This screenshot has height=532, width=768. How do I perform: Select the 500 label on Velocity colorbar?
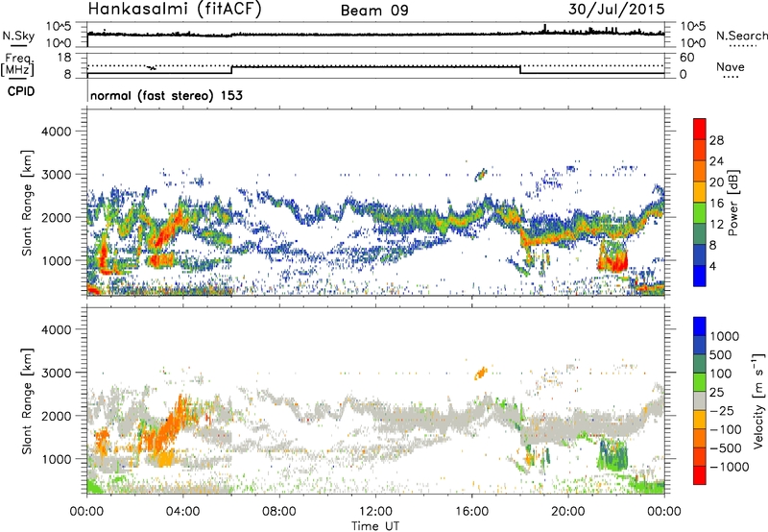[x=720, y=355]
